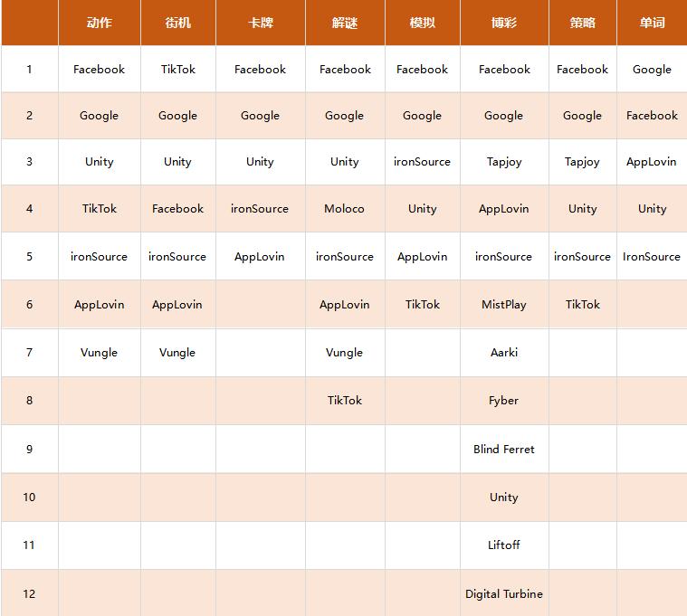Screen dimensions: 687x616
Task: Select the 街机 column header
Action: pyautogui.click(x=177, y=23)
